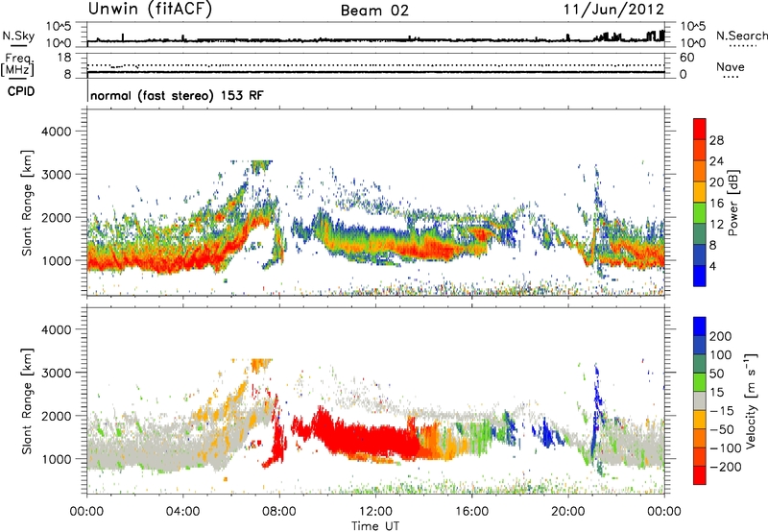This screenshot has width=768, height=532.
Task: Click the "Time UT" axis title
Action: (x=375, y=526)
